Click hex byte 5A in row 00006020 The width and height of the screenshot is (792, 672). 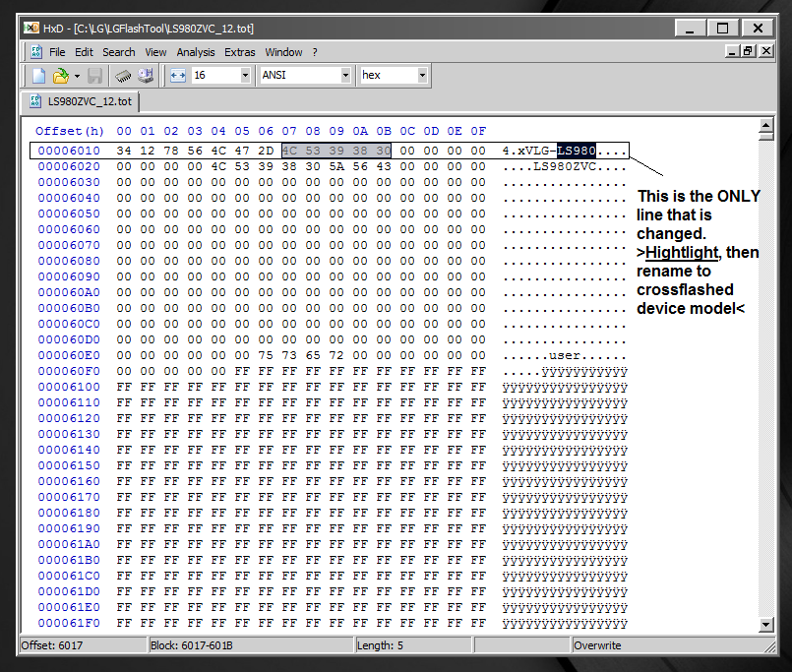pos(336,166)
